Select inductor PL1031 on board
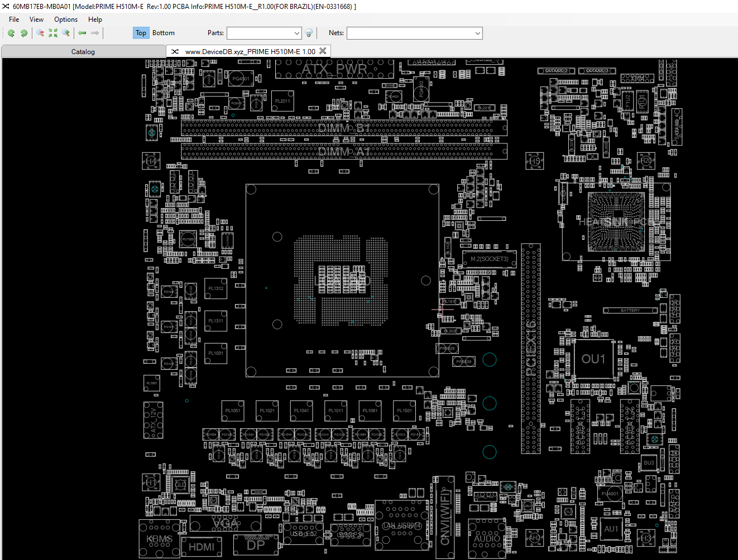This screenshot has width=738, height=560. point(215,353)
